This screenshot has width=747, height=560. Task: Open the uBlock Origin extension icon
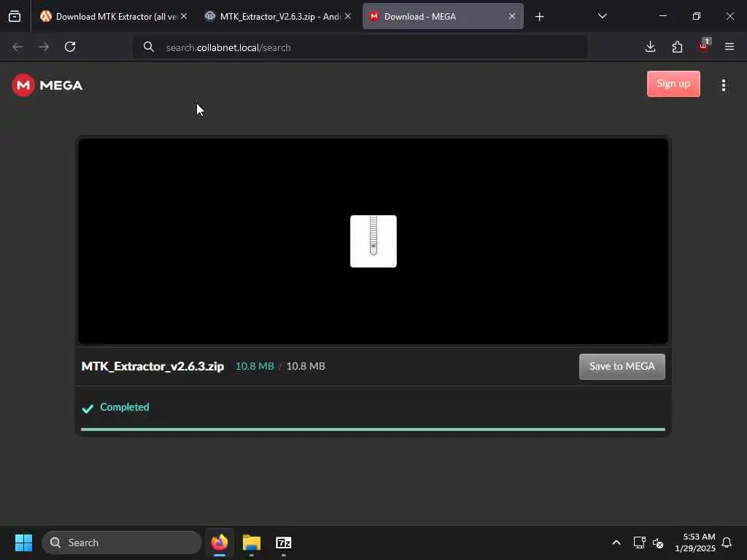[x=704, y=46]
